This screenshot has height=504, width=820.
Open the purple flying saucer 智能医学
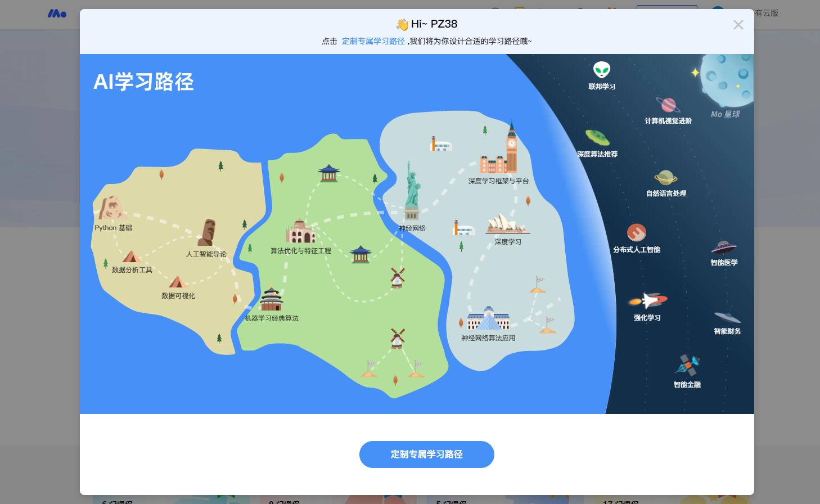pyautogui.click(x=723, y=247)
